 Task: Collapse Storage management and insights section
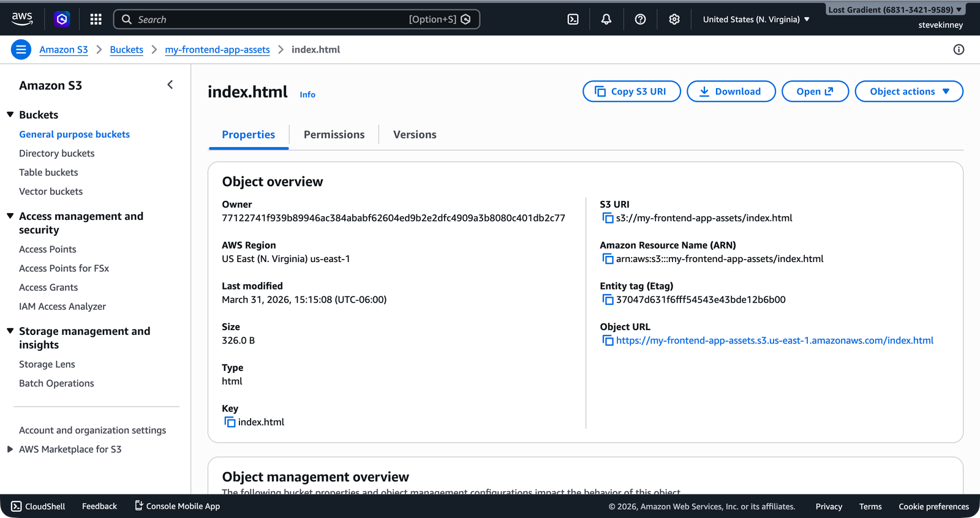point(10,331)
